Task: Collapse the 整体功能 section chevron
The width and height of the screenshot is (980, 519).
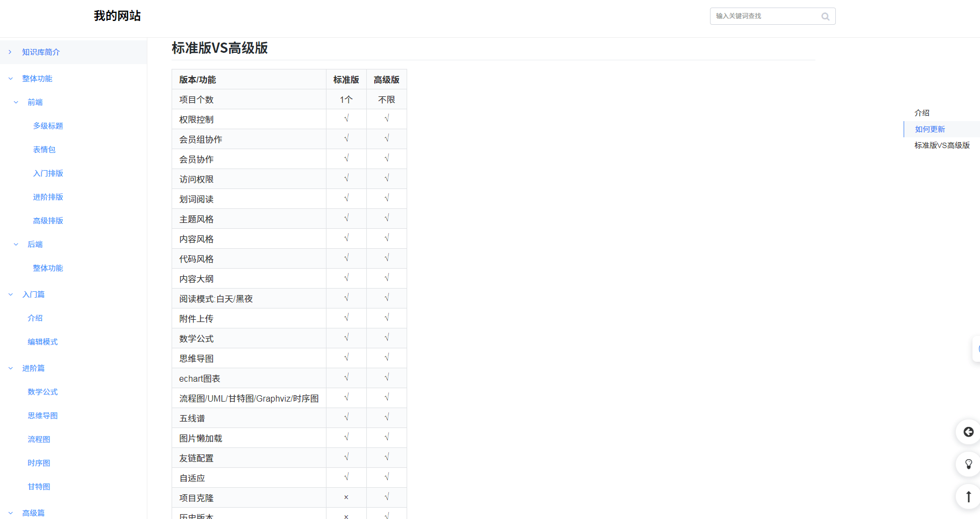Action: tap(10, 79)
